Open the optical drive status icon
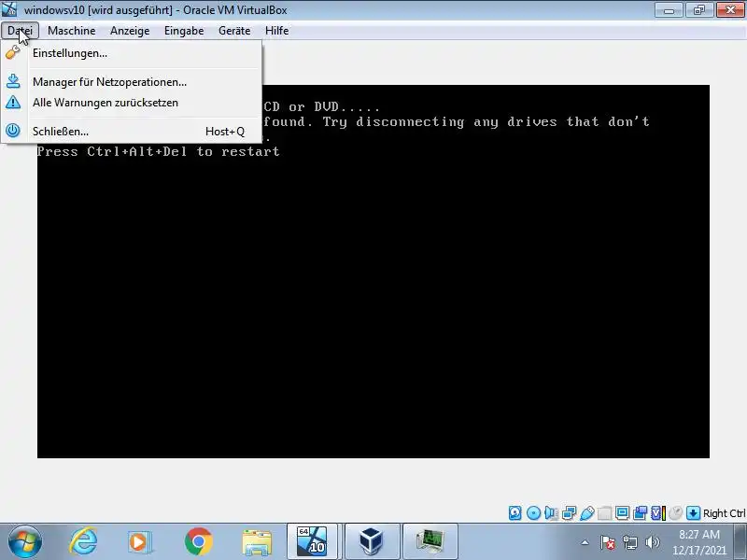This screenshot has width=747, height=560. [533, 512]
